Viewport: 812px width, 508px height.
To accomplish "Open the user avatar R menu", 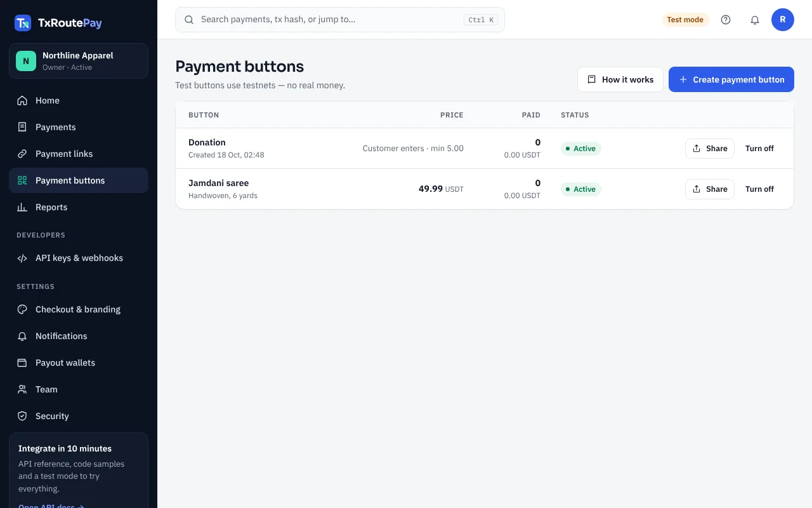I will (x=783, y=20).
